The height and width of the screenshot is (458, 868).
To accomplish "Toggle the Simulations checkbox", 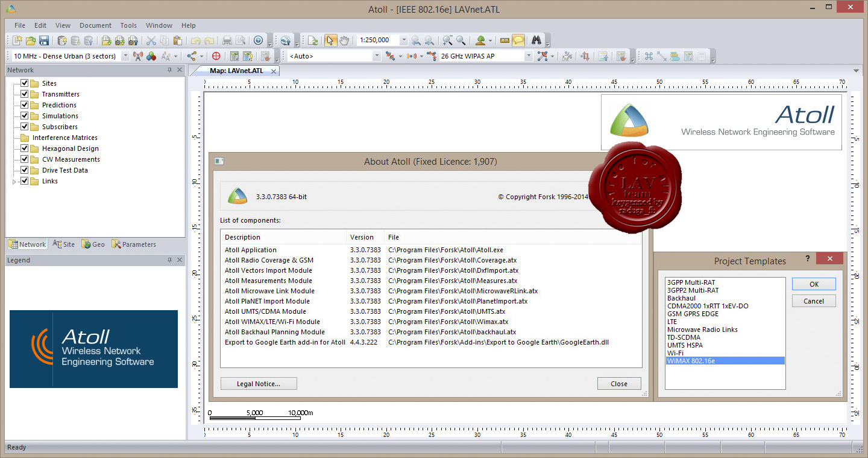I will [25, 116].
